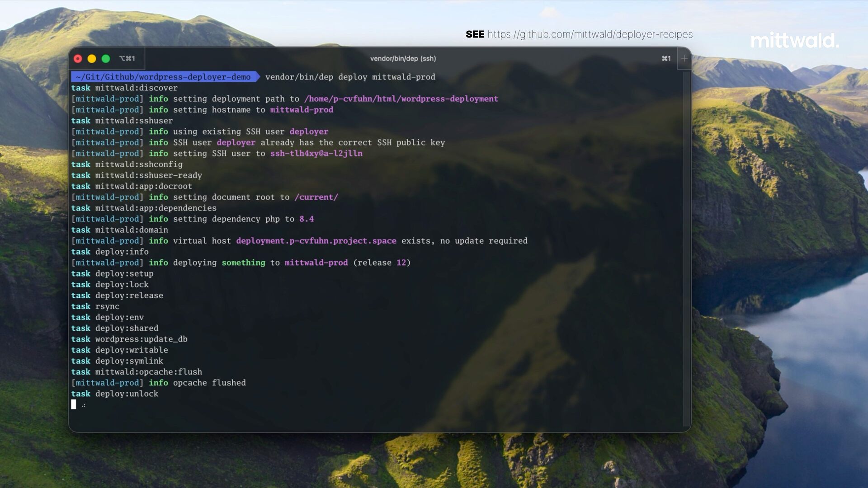
Task: Click the deployment.p-cvfuhn.project.space hostname text
Action: click(x=316, y=241)
